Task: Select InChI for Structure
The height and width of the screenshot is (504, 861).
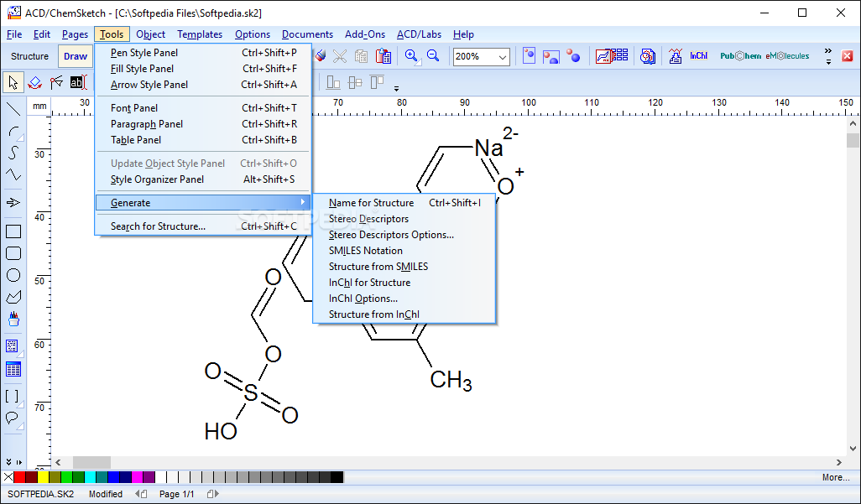Action: coord(404,283)
